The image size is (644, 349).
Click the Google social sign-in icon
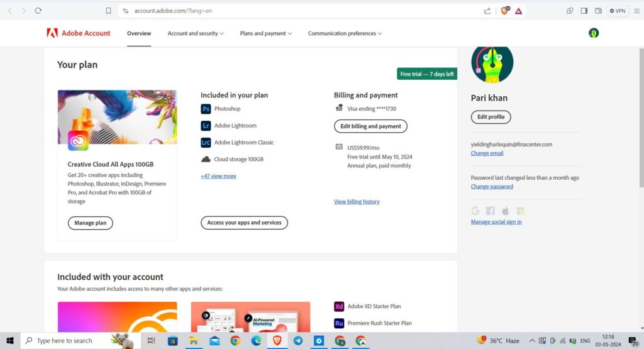coord(475,211)
